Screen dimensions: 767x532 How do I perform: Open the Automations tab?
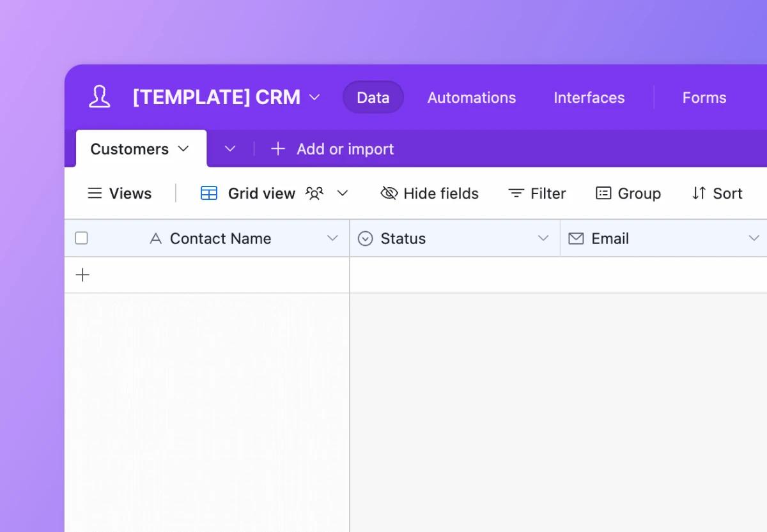click(472, 97)
